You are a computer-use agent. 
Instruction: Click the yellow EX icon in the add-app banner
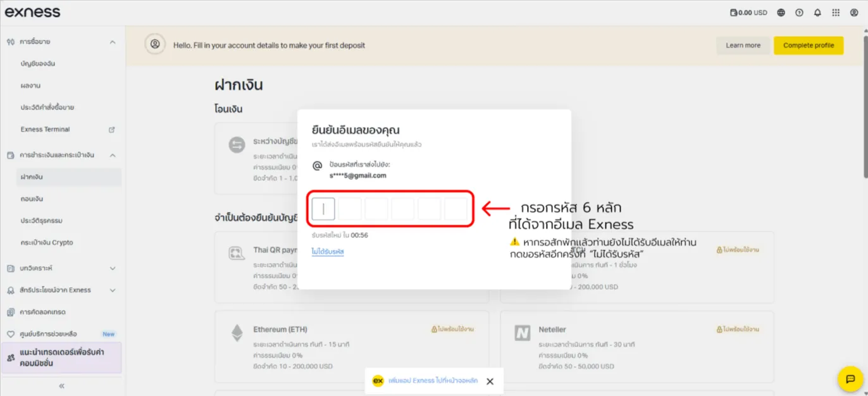(x=378, y=381)
